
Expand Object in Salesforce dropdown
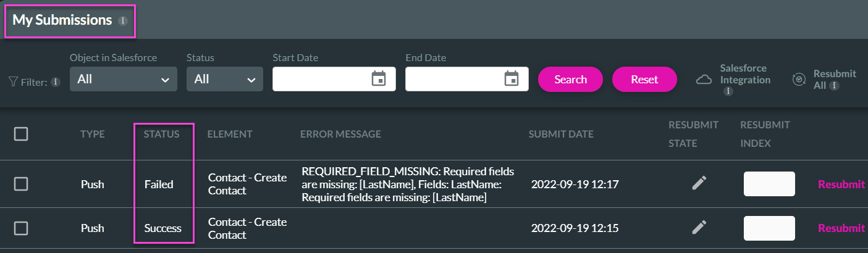tap(123, 79)
